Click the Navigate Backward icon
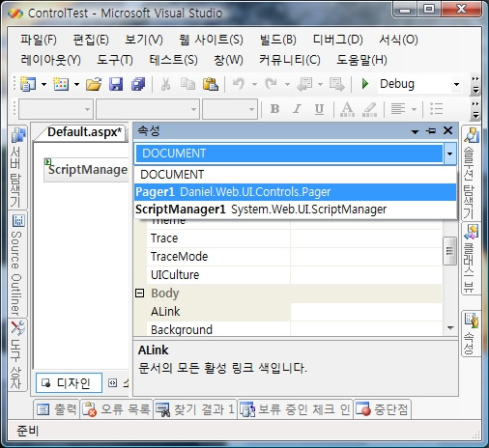Viewport: 489px width, 448px height. [x=304, y=84]
